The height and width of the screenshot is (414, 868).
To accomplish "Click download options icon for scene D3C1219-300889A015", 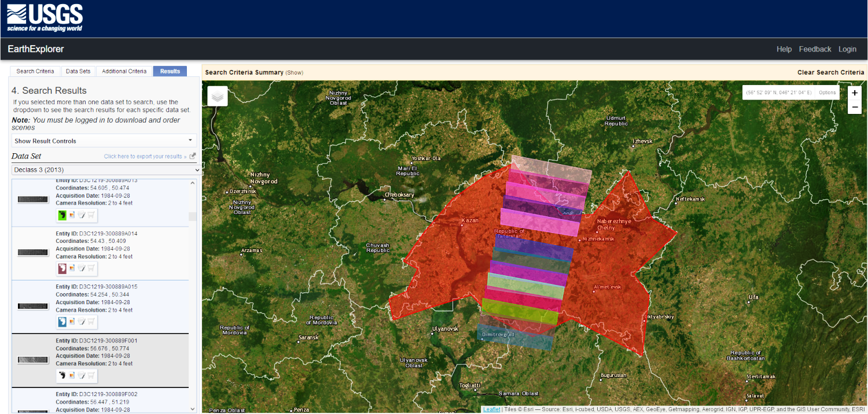I will 82,322.
